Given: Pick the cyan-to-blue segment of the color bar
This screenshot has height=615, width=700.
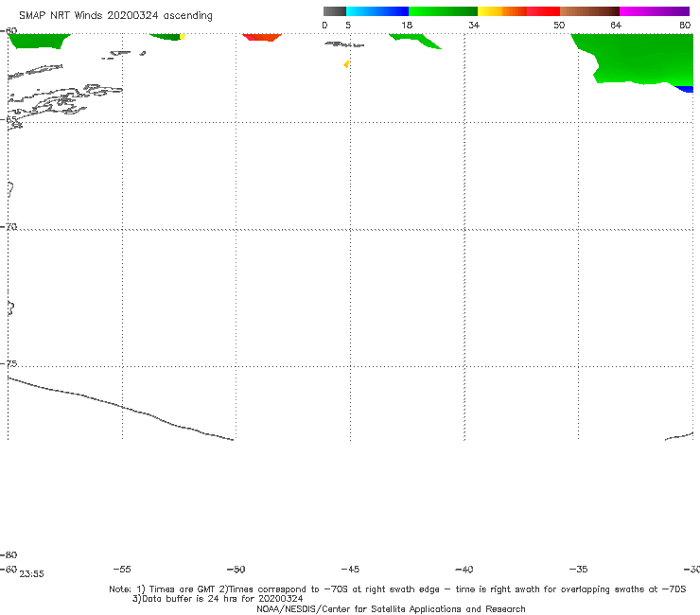Looking at the screenshot, I should tap(377, 11).
